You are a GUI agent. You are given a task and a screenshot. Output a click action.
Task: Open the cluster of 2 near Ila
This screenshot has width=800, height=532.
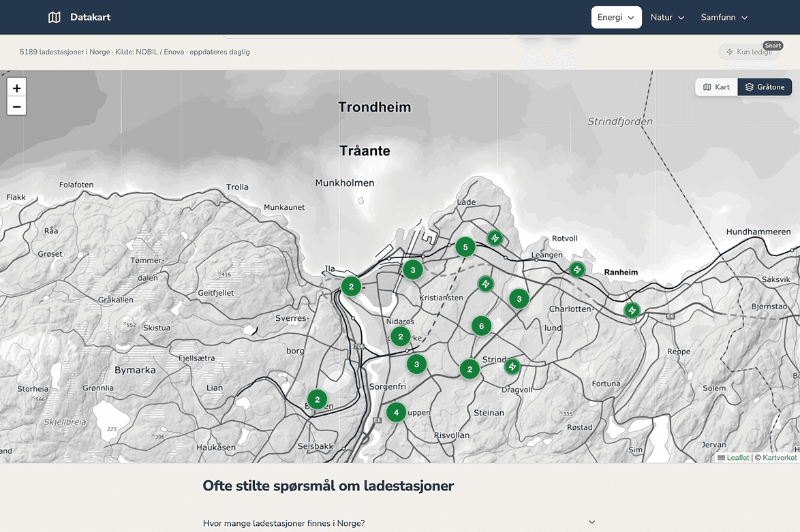point(351,287)
